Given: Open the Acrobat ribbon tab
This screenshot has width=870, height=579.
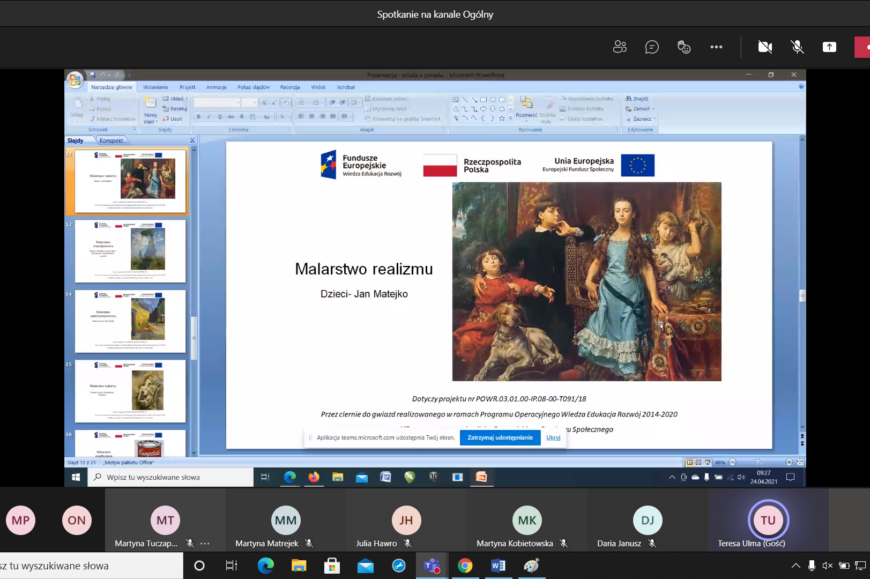Looking at the screenshot, I should [x=346, y=87].
